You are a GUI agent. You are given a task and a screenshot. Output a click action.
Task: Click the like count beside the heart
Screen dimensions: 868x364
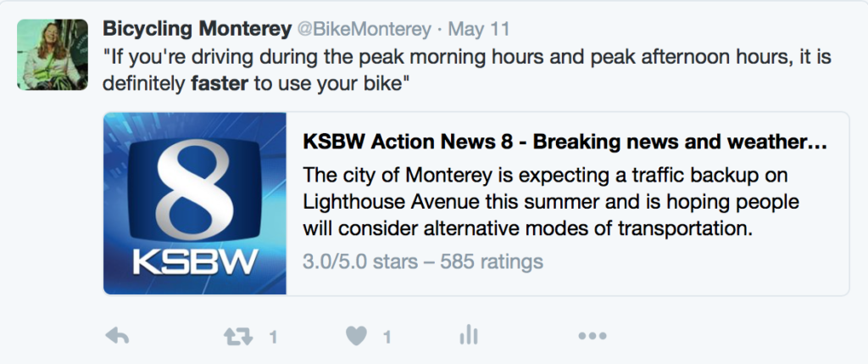pos(387,338)
